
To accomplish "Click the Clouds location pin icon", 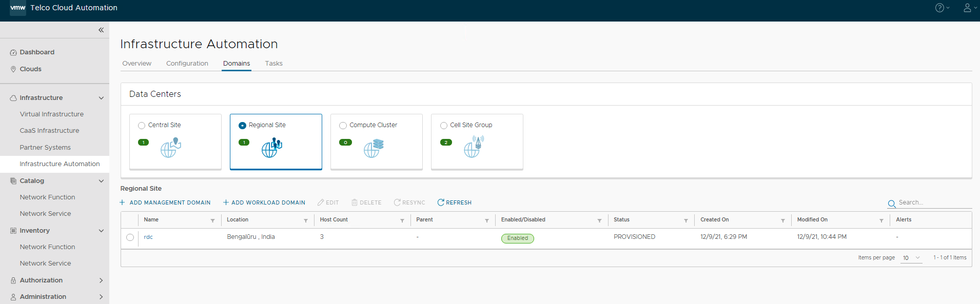I will [13, 69].
